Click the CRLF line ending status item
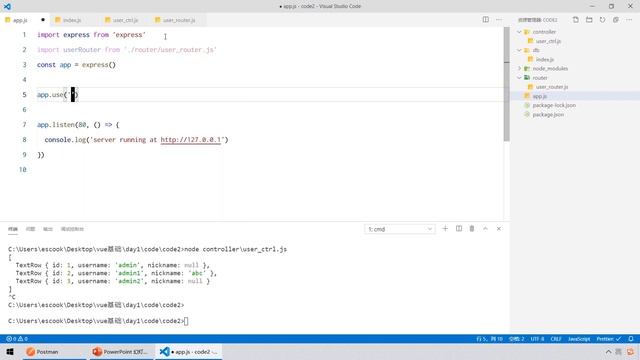Screen dimensions: 640x360 (x=556, y=339)
